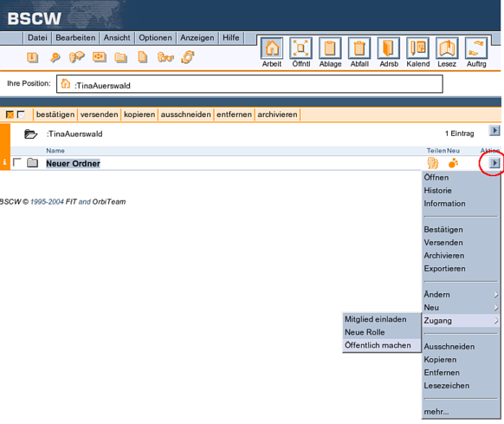
Task: Click the new document toolbar icon
Action: [x=142, y=57]
